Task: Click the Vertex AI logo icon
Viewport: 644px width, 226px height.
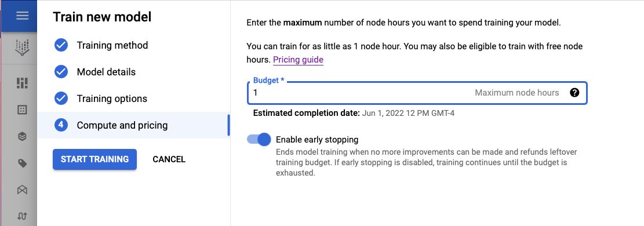Action: tap(22, 48)
